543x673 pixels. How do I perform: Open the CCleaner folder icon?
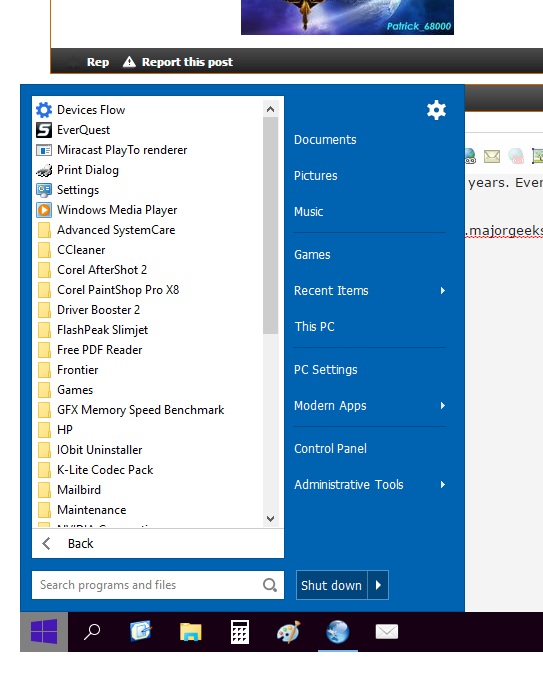(44, 250)
